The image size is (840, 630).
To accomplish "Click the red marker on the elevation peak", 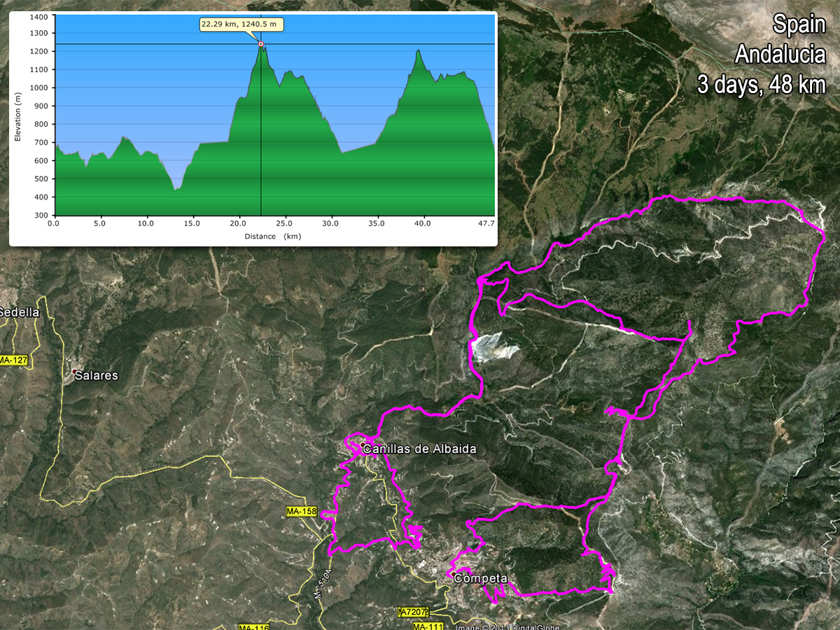I will tap(261, 44).
